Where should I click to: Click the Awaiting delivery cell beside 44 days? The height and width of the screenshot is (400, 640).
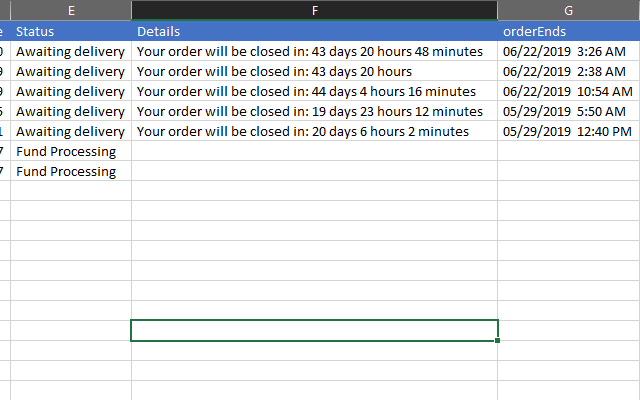pos(71,91)
